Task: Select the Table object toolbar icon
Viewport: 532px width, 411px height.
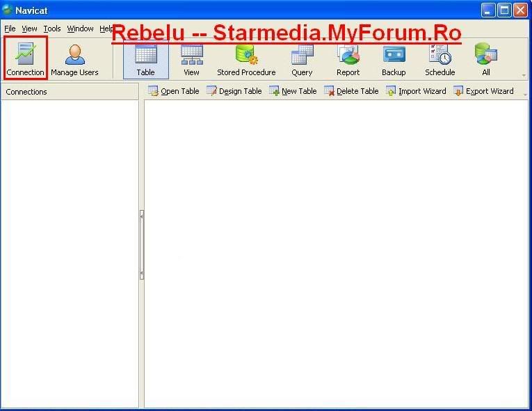Action: pos(146,60)
